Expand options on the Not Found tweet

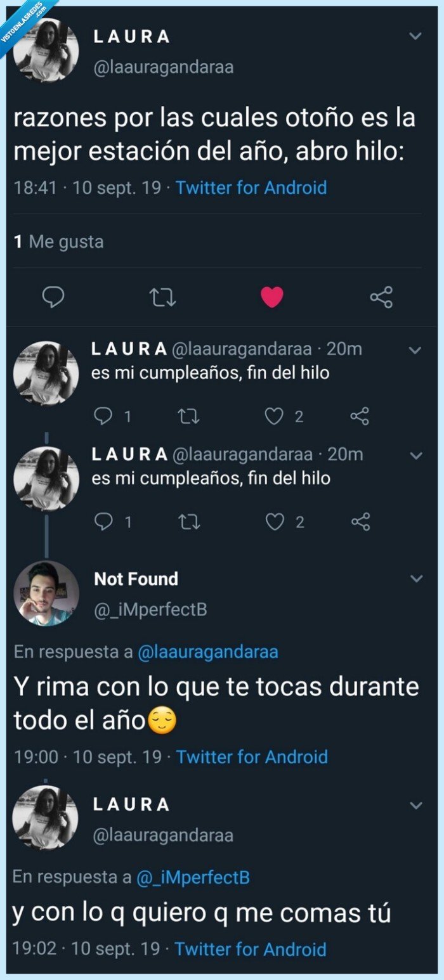click(x=417, y=577)
